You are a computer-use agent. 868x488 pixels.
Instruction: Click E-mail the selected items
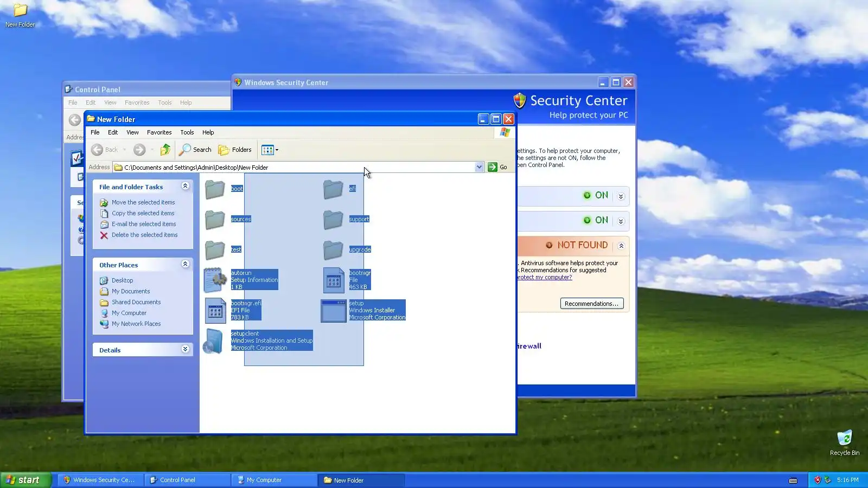(144, 224)
